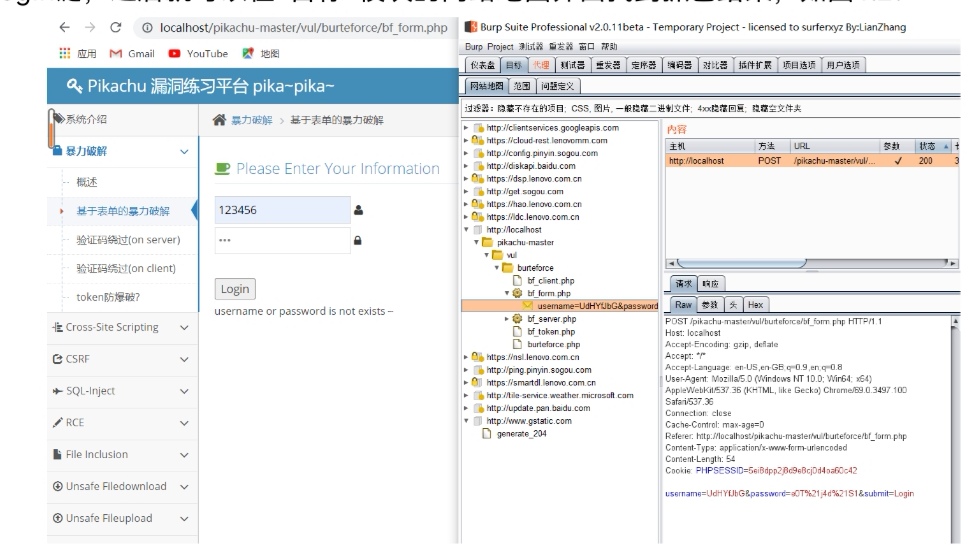Collapse the http://localhost tree node
Image resolution: width=975 pixels, height=555 pixels.
pyautogui.click(x=466, y=229)
